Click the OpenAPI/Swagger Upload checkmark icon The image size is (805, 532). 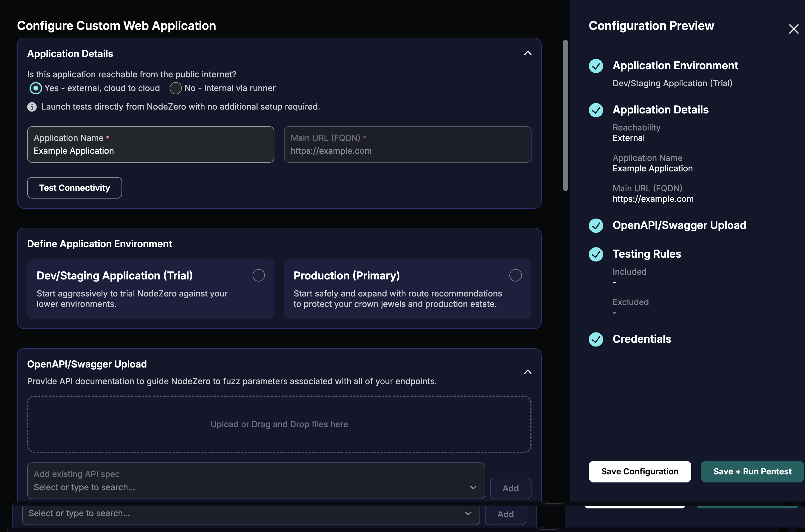pyautogui.click(x=596, y=226)
